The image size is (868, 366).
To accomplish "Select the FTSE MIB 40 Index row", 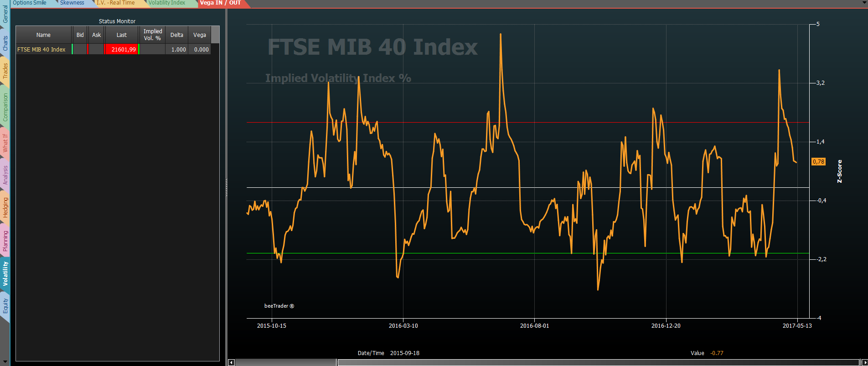I will pyautogui.click(x=113, y=49).
